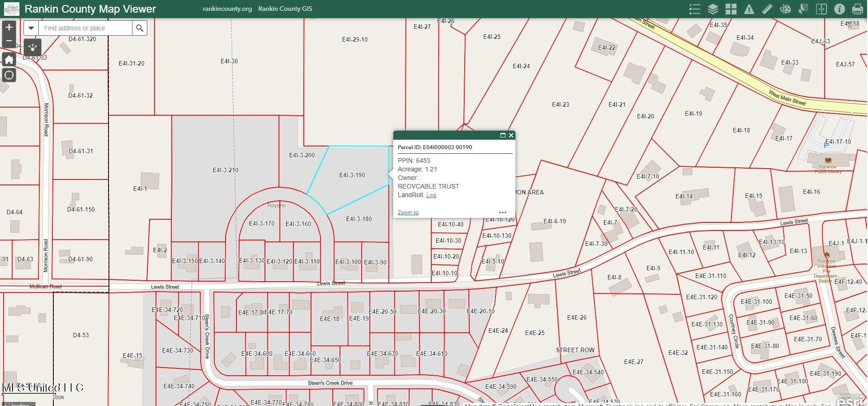The height and width of the screenshot is (406, 868).
Task: Click the warning triangle toolbar icon
Action: [749, 9]
